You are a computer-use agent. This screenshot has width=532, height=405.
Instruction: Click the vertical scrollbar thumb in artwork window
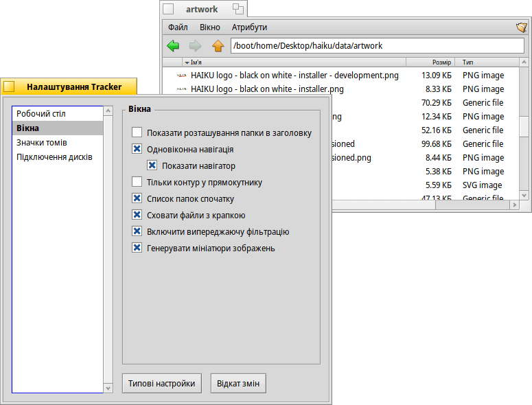pyautogui.click(x=524, y=126)
